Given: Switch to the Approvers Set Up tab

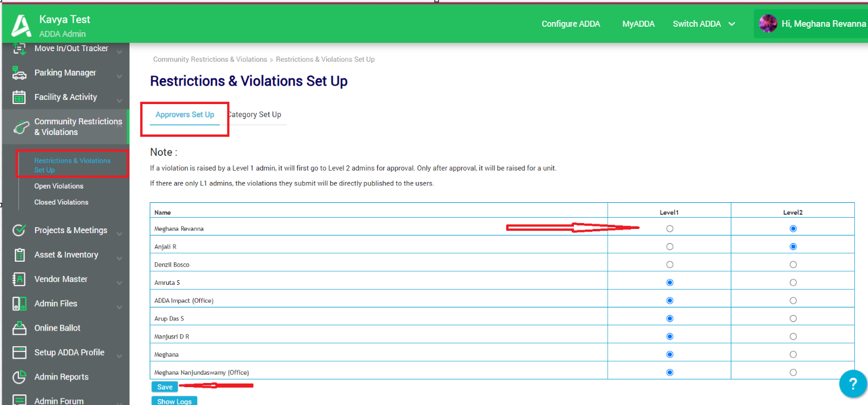Looking at the screenshot, I should tap(185, 114).
